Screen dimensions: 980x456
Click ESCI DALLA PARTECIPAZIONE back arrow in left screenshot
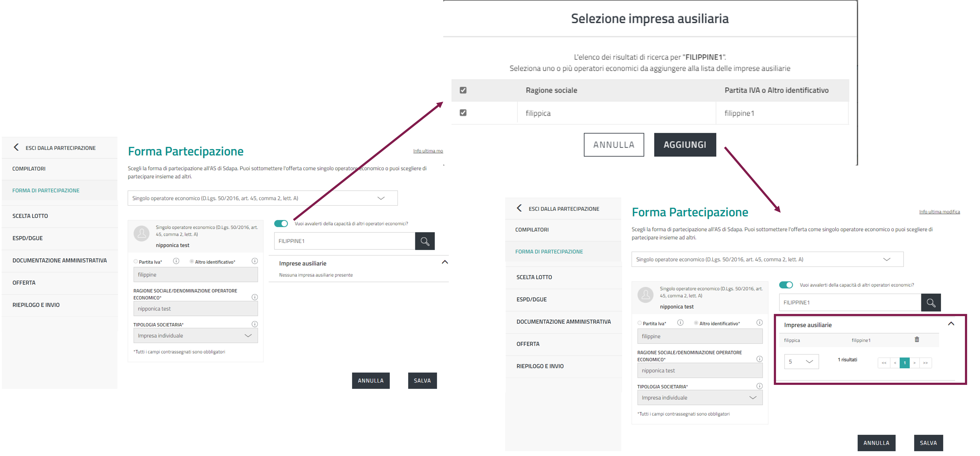pos(16,148)
